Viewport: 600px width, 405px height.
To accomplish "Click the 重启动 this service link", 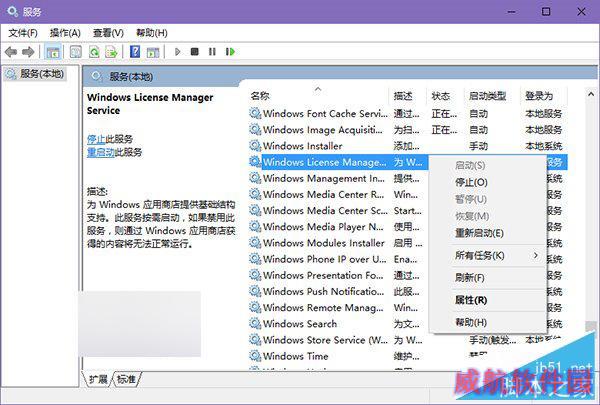I will point(100,152).
